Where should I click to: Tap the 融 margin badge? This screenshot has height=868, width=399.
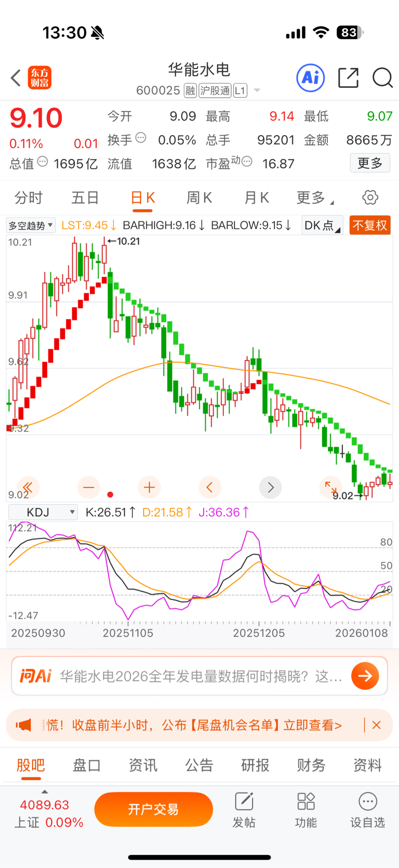click(x=190, y=91)
